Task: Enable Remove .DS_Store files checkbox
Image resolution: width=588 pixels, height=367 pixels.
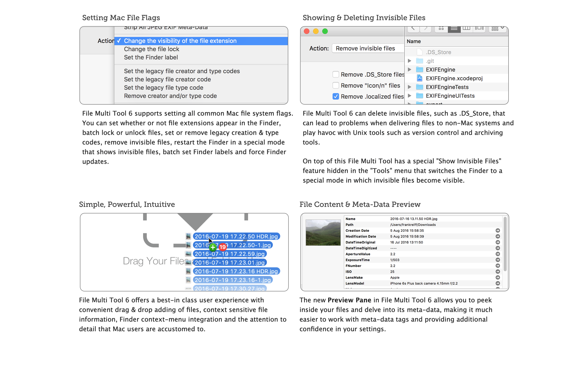Action: coord(336,74)
